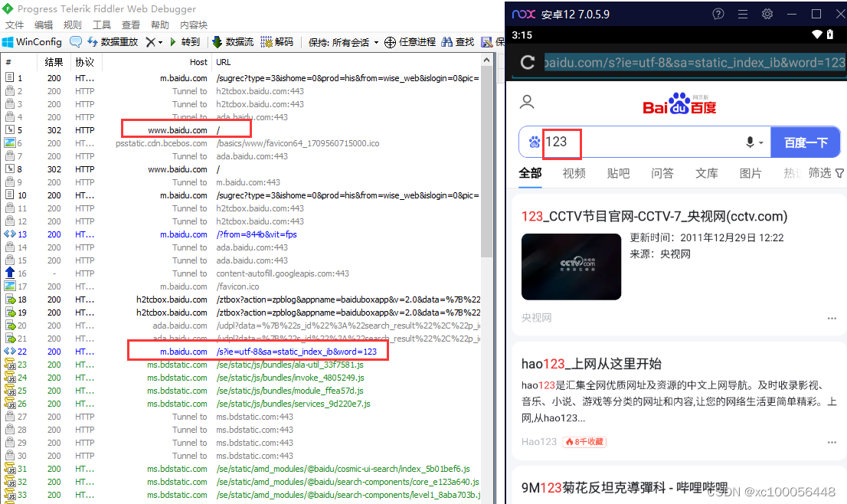The width and height of the screenshot is (847, 504).
Task: Open the 文件 menu
Action: tap(15, 25)
